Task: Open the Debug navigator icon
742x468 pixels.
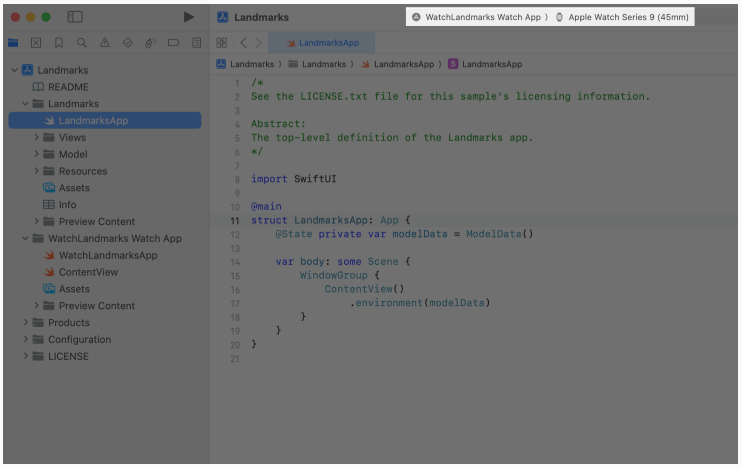Action: (150, 43)
